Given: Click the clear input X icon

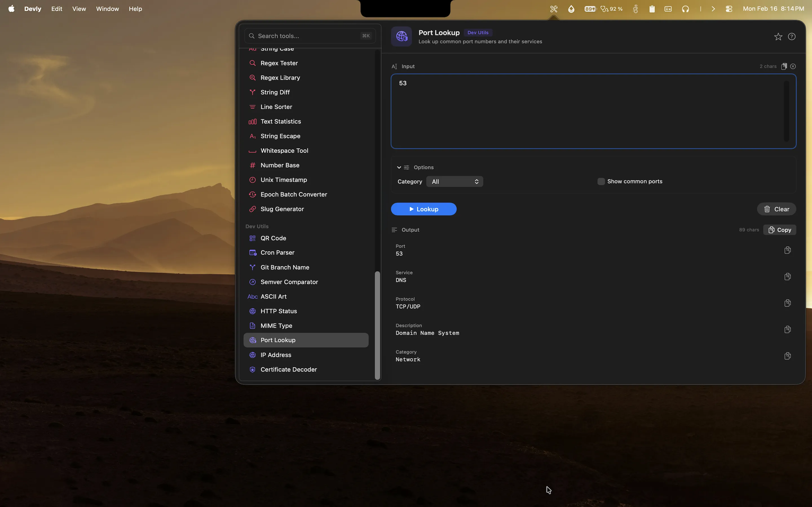Looking at the screenshot, I should 793,66.
